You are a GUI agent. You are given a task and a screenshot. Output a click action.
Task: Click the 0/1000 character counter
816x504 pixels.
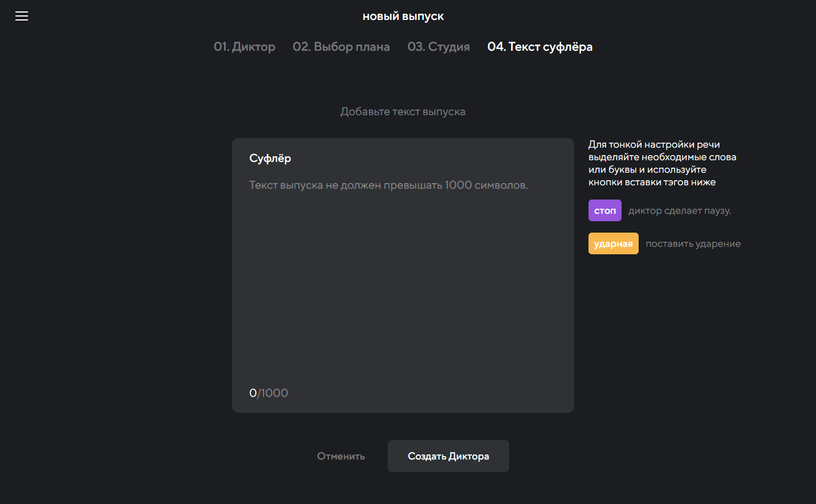tap(269, 393)
